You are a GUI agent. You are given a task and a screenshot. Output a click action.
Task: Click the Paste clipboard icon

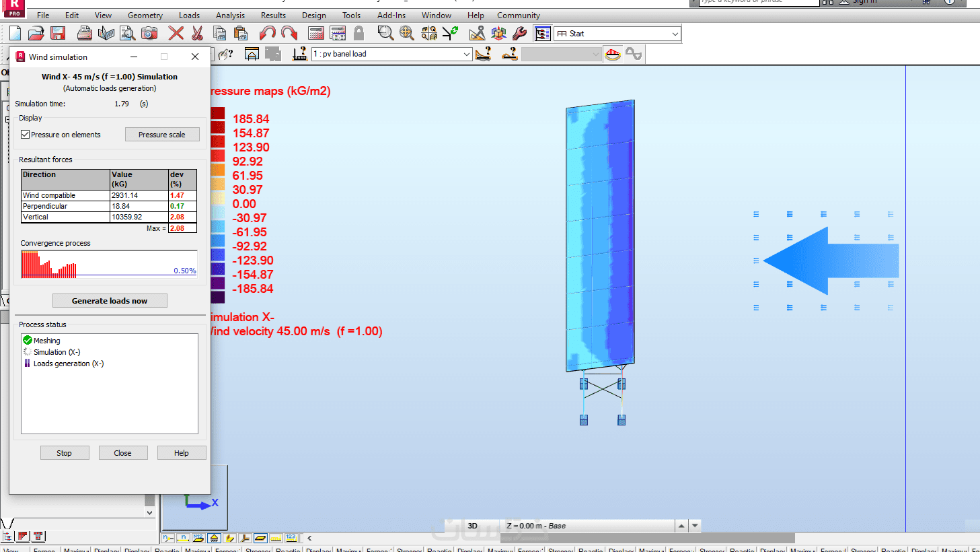[241, 33]
